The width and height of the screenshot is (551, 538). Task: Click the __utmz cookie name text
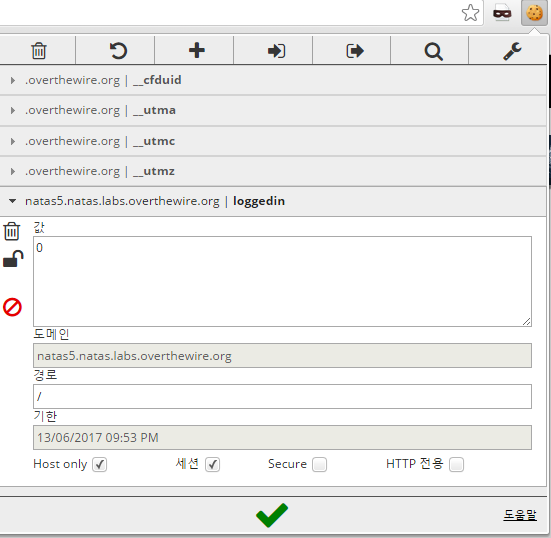[154, 171]
